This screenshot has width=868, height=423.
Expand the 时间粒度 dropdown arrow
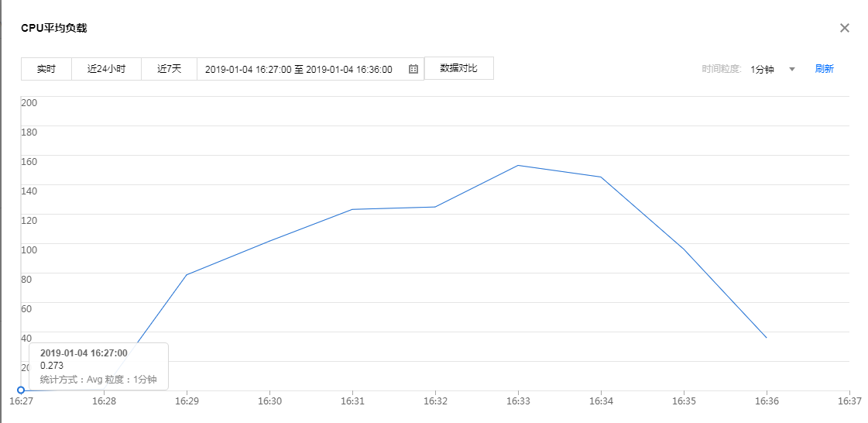(x=792, y=69)
